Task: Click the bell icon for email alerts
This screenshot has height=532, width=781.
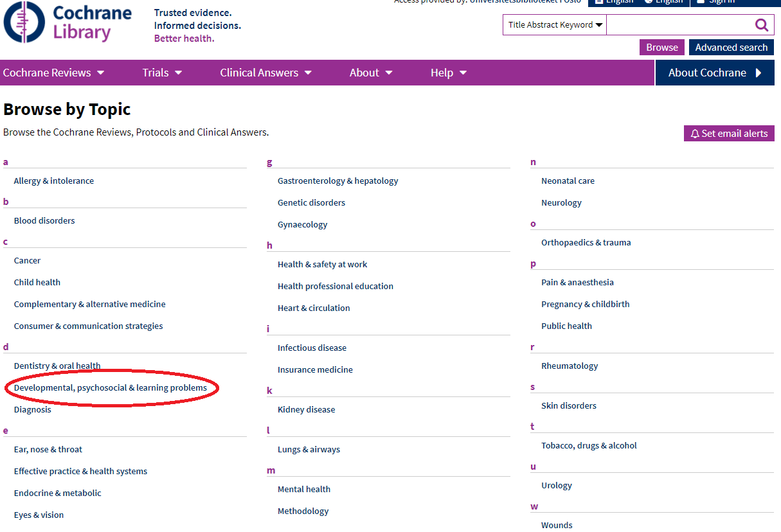Action: (x=695, y=134)
